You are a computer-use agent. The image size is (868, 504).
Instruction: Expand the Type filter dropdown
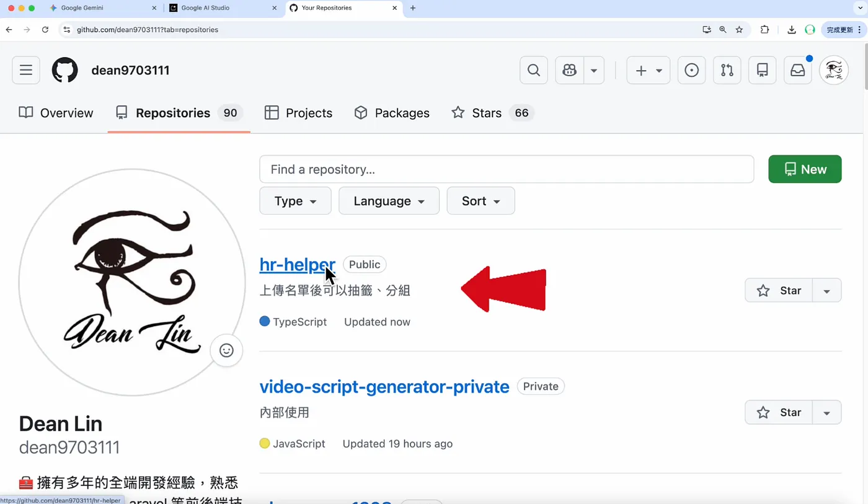[295, 201]
